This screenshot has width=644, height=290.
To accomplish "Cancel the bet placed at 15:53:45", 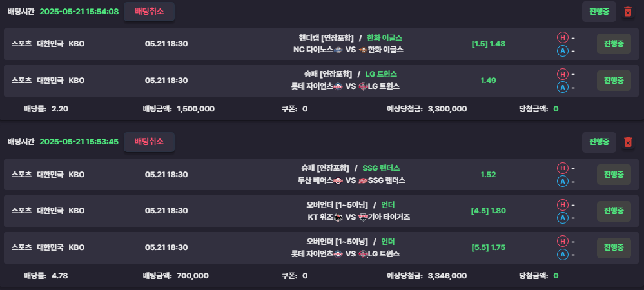I will [x=149, y=142].
